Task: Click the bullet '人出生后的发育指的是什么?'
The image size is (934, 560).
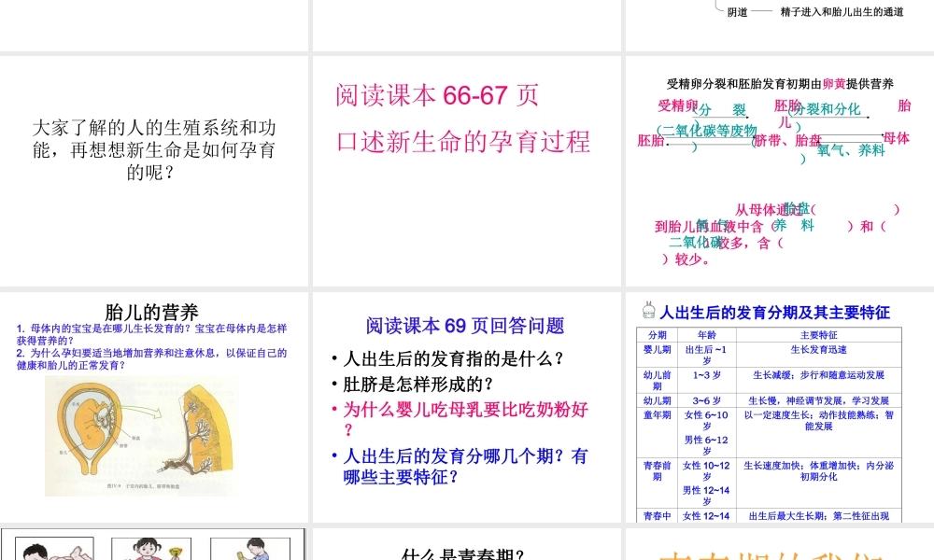Action: tap(453, 358)
